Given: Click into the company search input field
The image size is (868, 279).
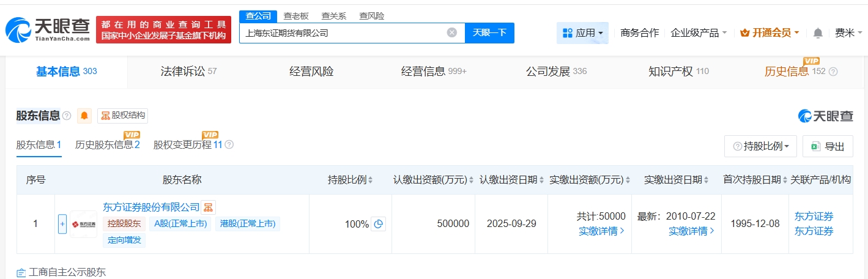Looking at the screenshot, I should 343,33.
